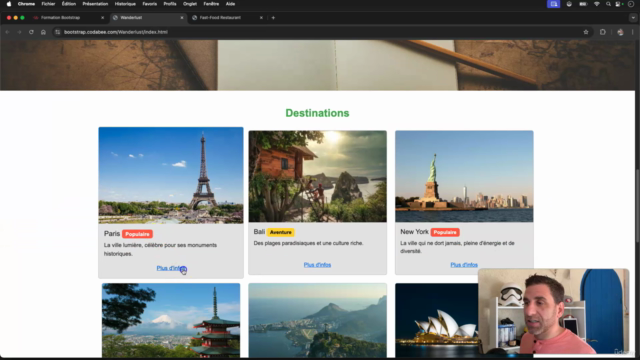Click the Populaire badge on Paris card

[x=137, y=234]
